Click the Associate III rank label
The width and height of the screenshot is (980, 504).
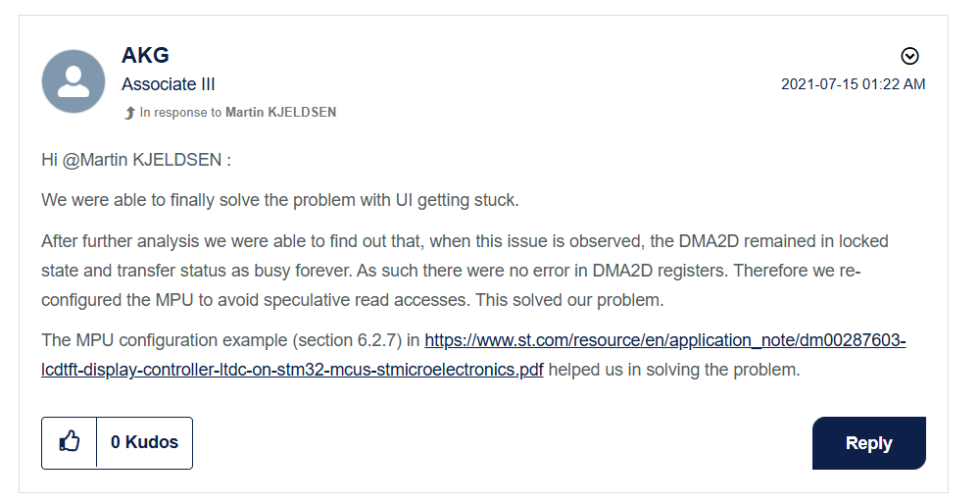(x=168, y=84)
